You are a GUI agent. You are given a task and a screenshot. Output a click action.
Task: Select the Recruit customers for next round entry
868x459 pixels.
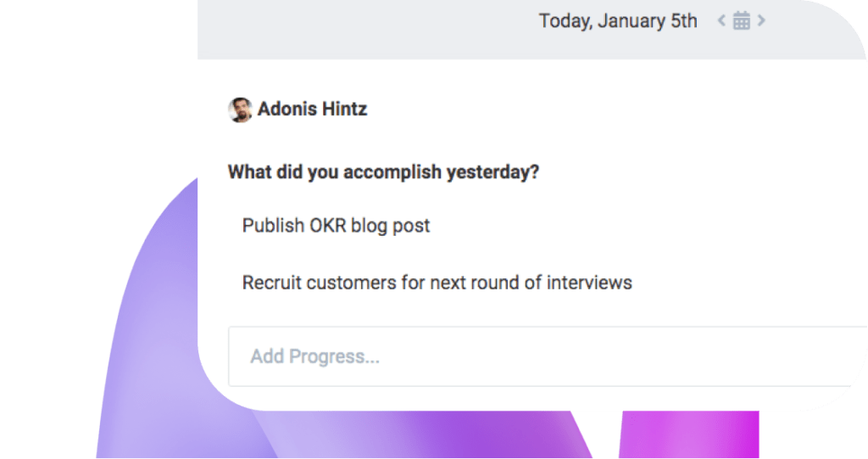[x=437, y=283]
